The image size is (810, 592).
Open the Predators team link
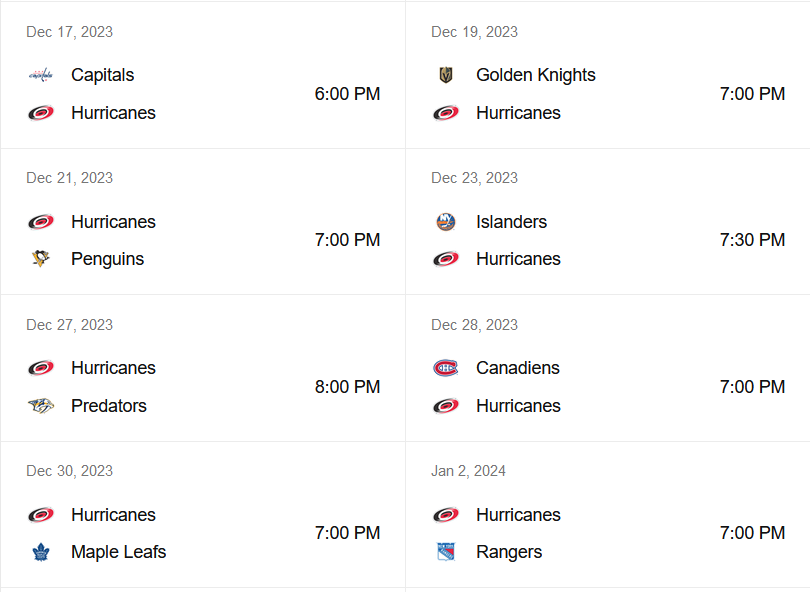(x=109, y=406)
